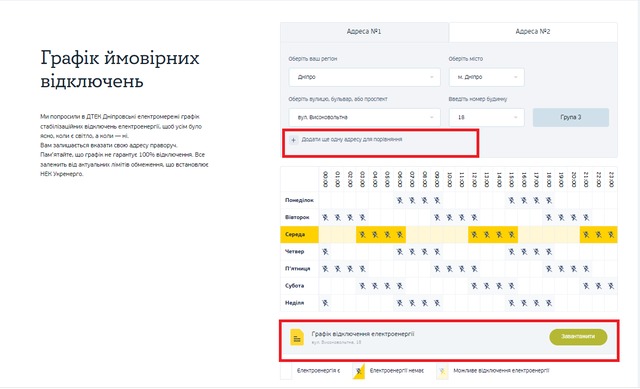This screenshot has width=640, height=389.
Task: Click the outage icon for Середа at 12:00
Action: (x=474, y=235)
